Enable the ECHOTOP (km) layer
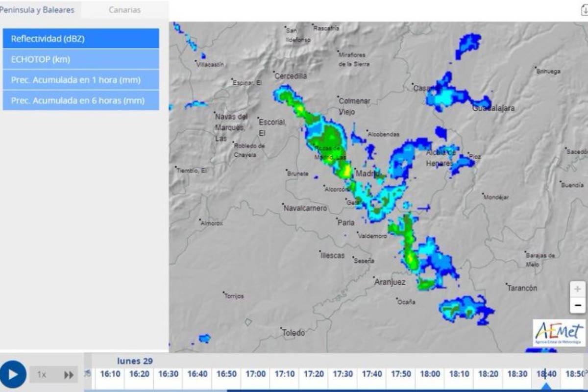Screen dimensions: 588x392 81,59
